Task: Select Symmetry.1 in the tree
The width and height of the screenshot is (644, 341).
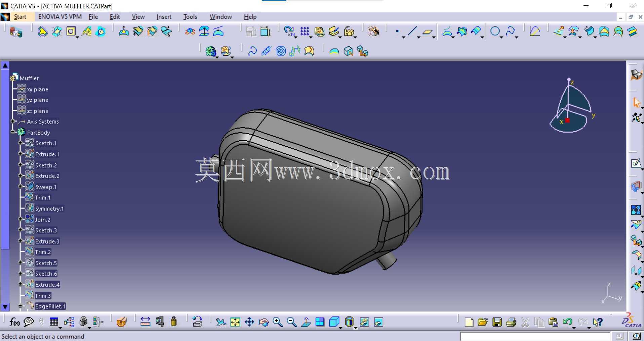Action: tap(49, 209)
